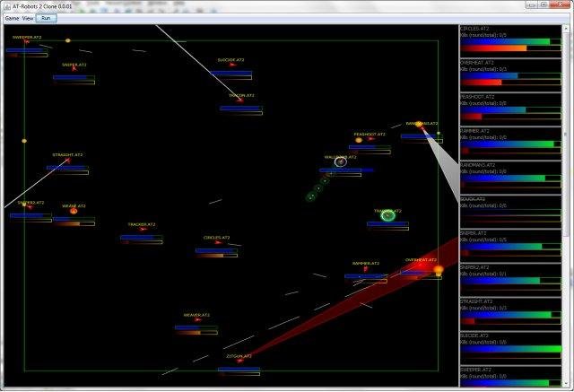574x392 pixels.
Task: Click the TRACON.AT2 robot hit by white laser
Action: [240, 100]
